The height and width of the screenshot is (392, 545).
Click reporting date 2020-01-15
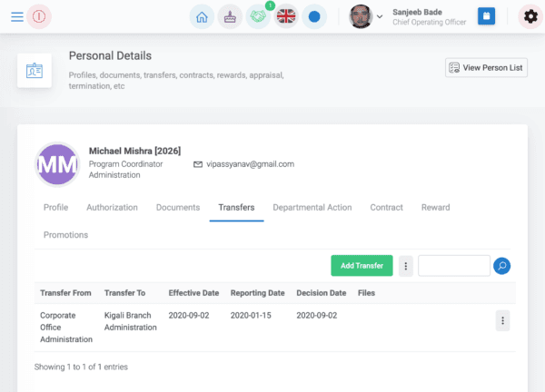point(251,315)
